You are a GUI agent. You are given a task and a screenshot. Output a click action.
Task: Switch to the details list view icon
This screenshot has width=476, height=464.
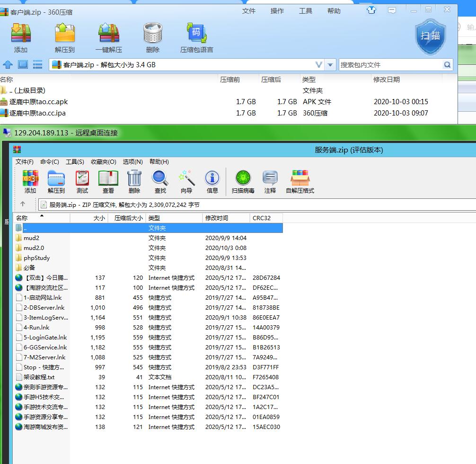click(x=38, y=64)
